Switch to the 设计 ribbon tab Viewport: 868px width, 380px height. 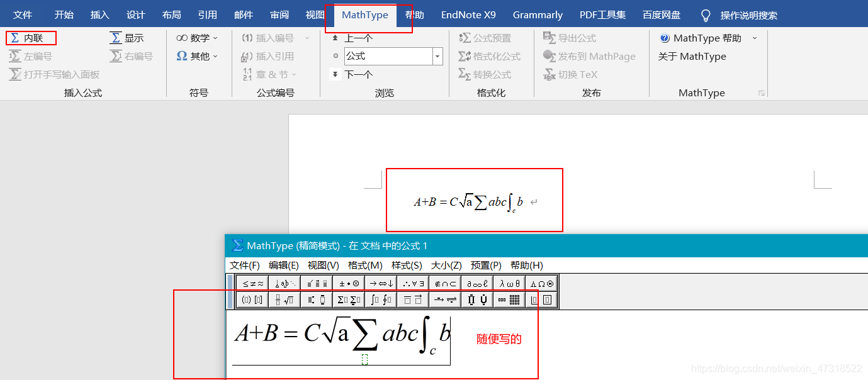(x=135, y=15)
